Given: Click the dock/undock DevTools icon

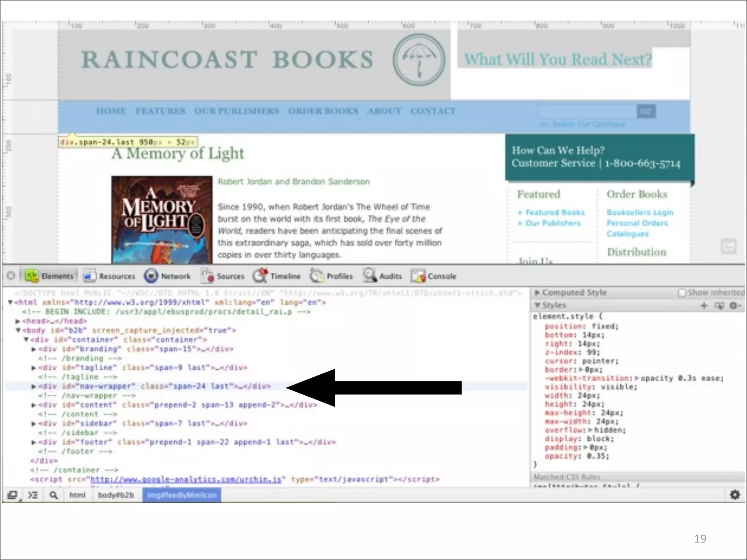Looking at the screenshot, I should 12,495.
